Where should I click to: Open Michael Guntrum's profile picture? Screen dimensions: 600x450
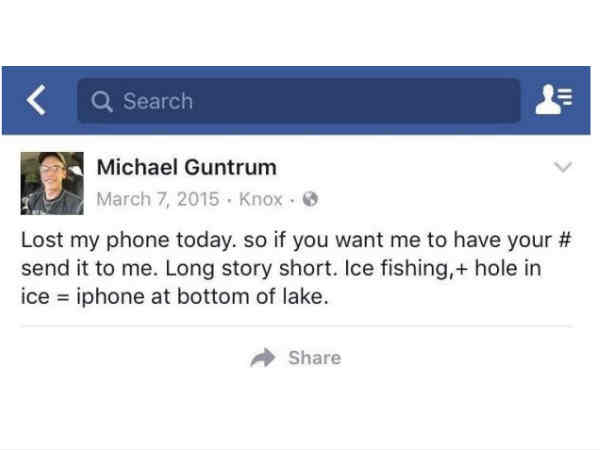(52, 183)
